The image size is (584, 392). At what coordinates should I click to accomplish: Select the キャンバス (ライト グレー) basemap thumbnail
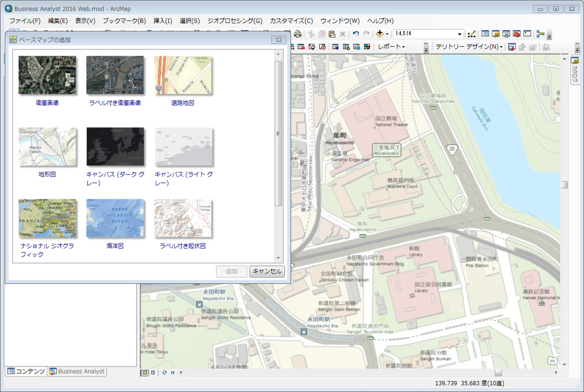pos(184,147)
